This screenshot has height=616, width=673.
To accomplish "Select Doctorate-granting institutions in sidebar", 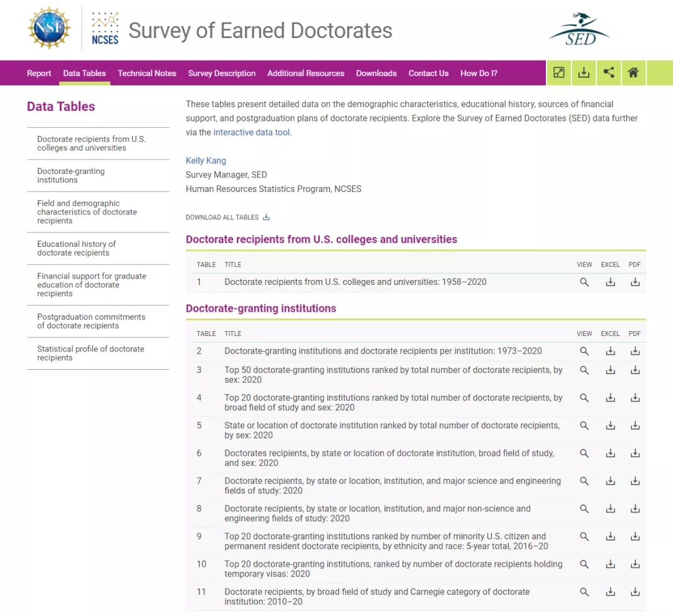I will click(x=71, y=176).
